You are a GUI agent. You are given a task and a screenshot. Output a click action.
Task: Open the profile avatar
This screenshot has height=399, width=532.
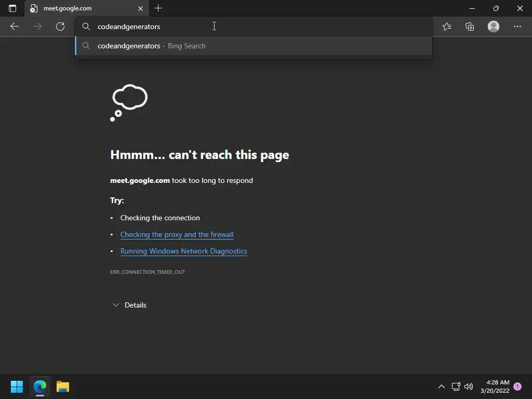point(494,26)
